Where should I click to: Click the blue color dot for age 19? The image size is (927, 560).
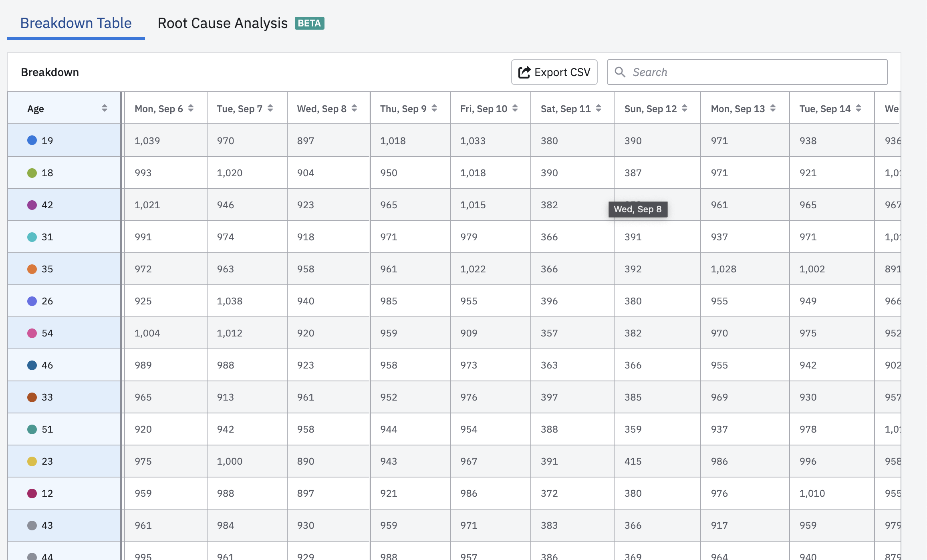(32, 140)
